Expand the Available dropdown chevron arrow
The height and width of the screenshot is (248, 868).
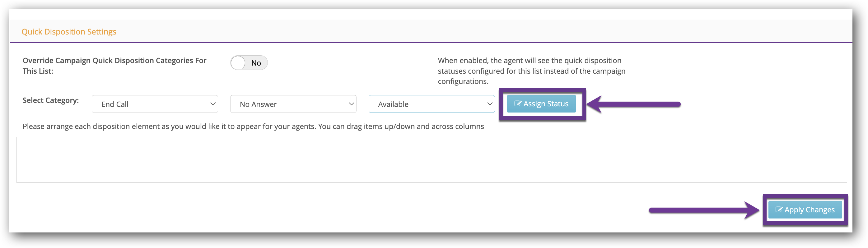click(490, 104)
